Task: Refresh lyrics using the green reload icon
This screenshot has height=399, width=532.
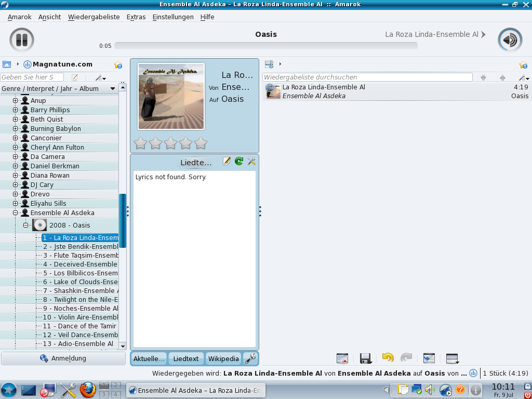Action: tap(238, 162)
